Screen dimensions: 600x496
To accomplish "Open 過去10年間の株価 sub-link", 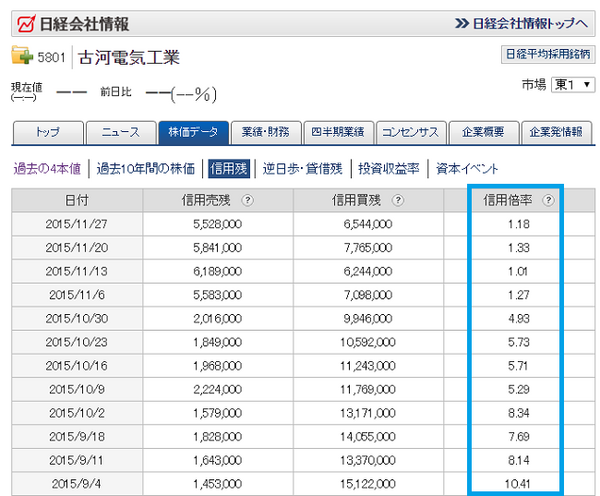I will 145,169.
